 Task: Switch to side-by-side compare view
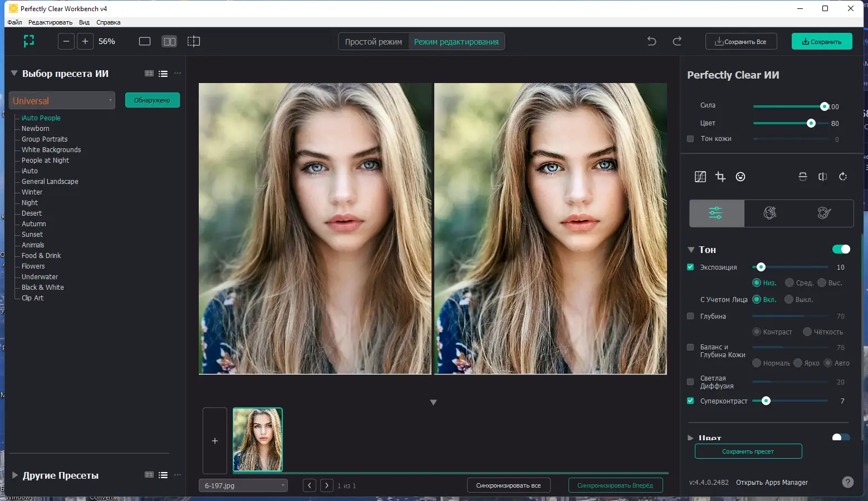169,41
